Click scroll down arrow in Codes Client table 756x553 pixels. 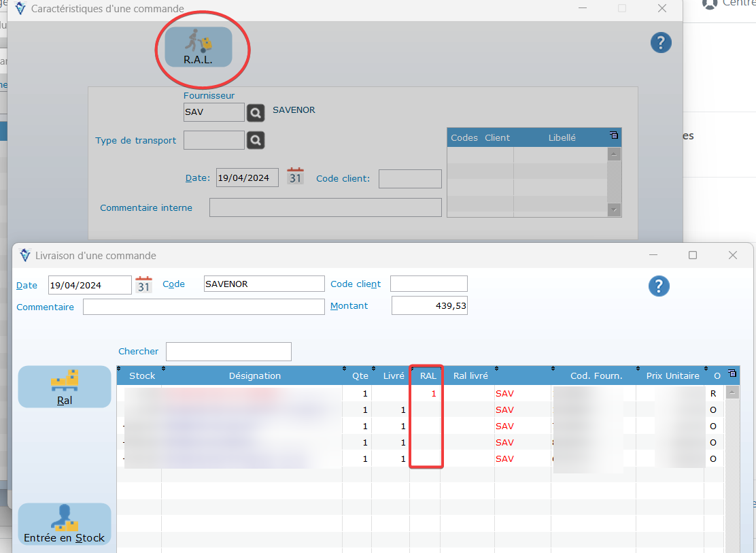click(x=614, y=210)
